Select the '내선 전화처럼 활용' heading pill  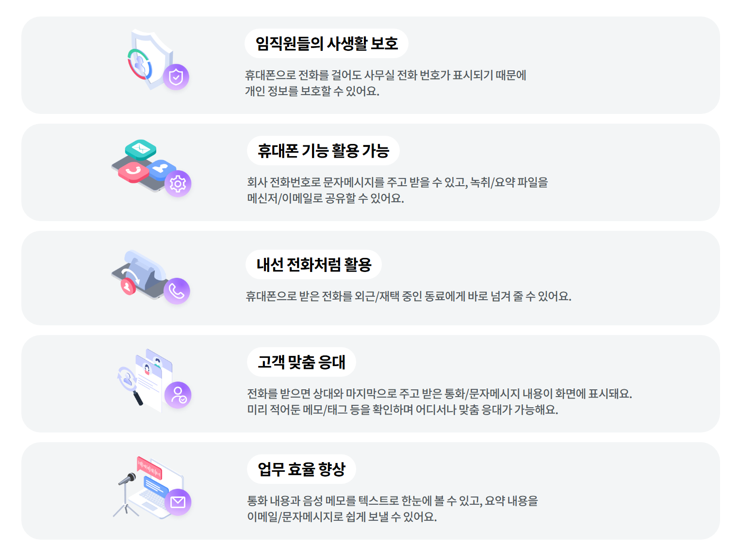click(314, 265)
